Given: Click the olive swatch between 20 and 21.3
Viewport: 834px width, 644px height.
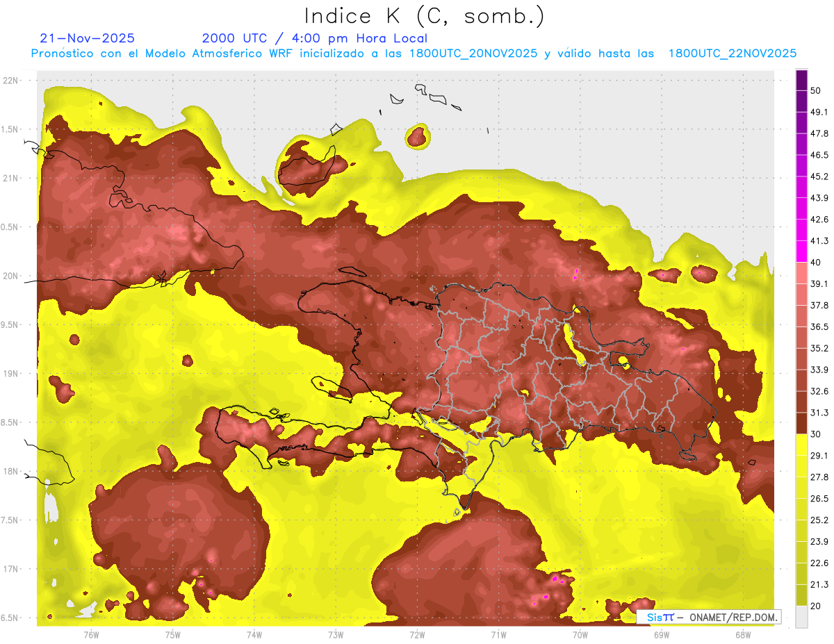Looking at the screenshot, I should click(801, 595).
